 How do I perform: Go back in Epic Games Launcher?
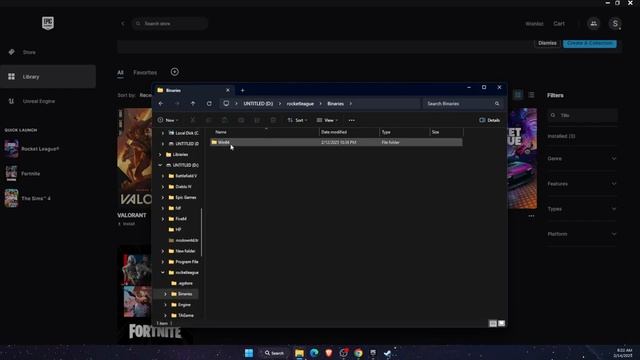[122, 24]
